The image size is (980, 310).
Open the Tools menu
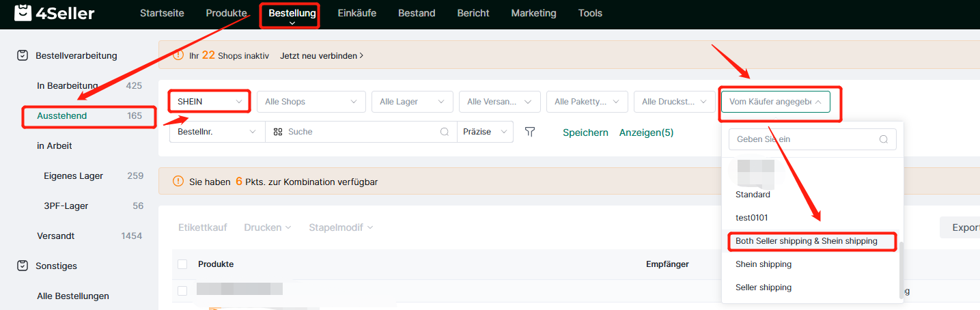click(x=590, y=13)
